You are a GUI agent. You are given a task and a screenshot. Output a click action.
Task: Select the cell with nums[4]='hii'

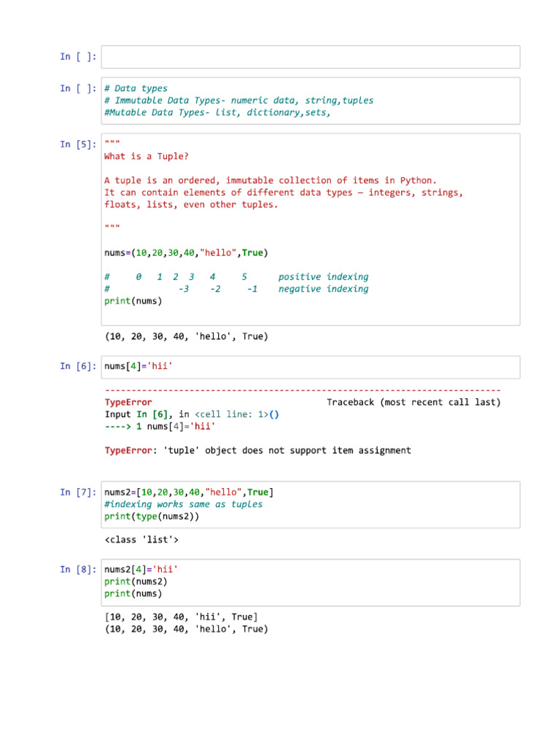point(311,367)
